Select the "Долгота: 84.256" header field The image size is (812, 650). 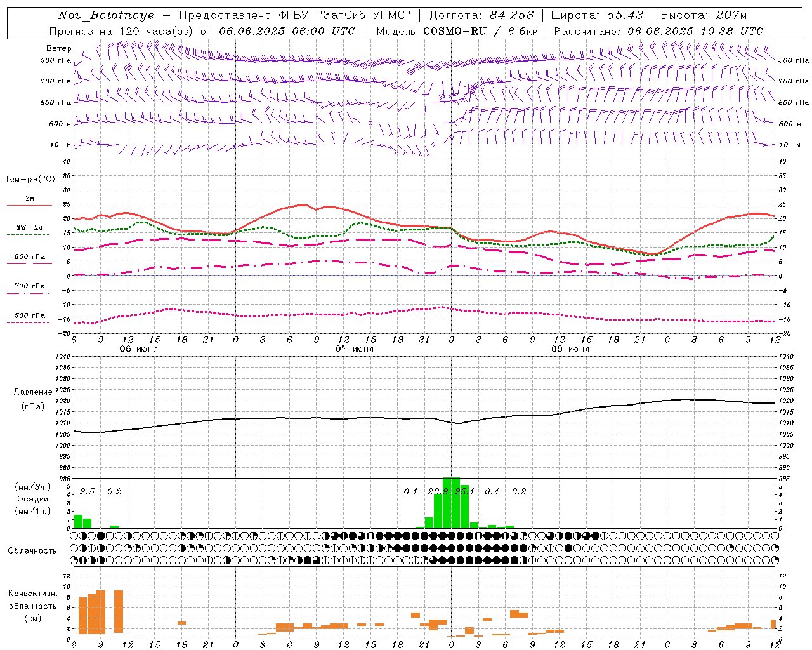[x=481, y=15]
